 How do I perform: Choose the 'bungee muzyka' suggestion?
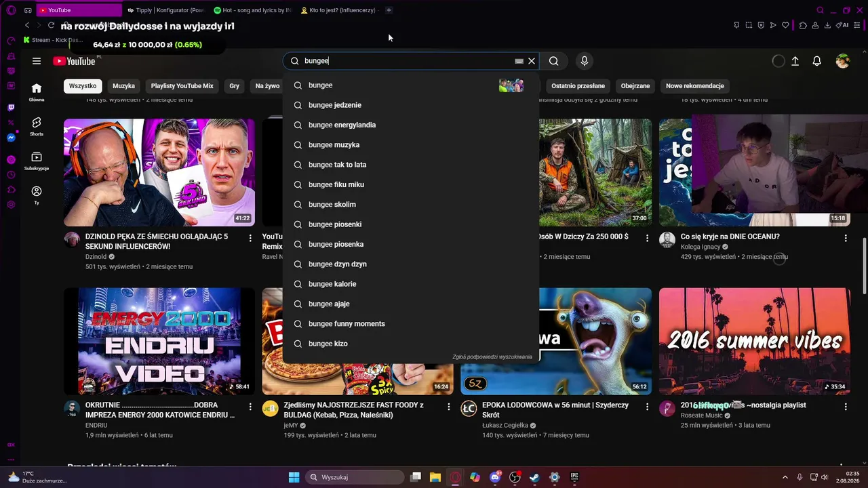[411, 144]
